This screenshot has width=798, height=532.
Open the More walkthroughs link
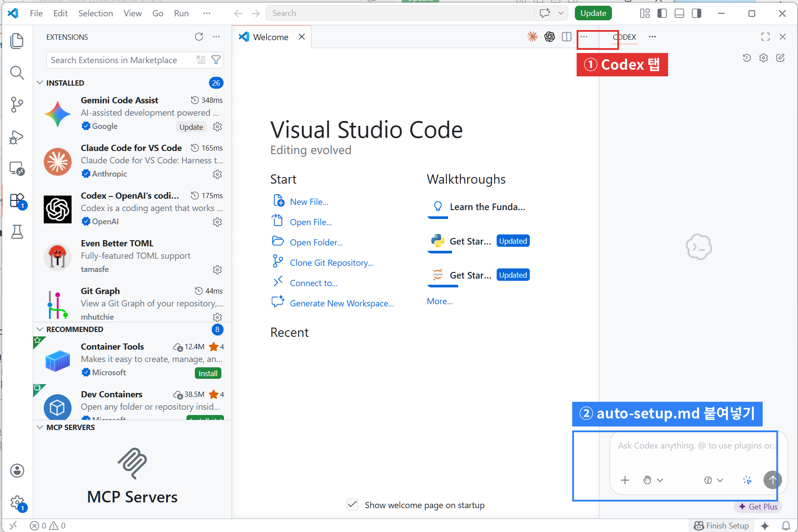pos(440,301)
